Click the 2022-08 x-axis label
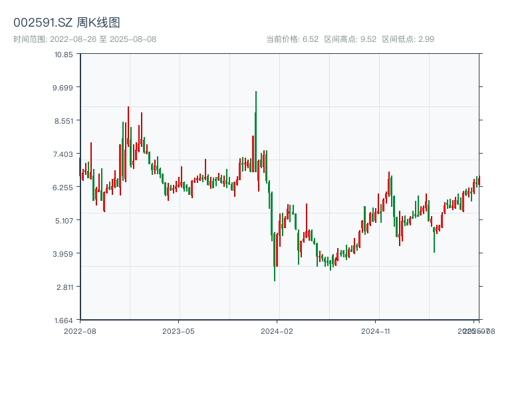 pos(80,331)
